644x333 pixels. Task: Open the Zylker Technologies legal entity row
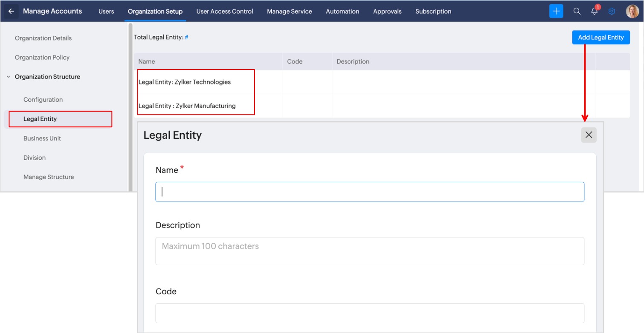[185, 82]
